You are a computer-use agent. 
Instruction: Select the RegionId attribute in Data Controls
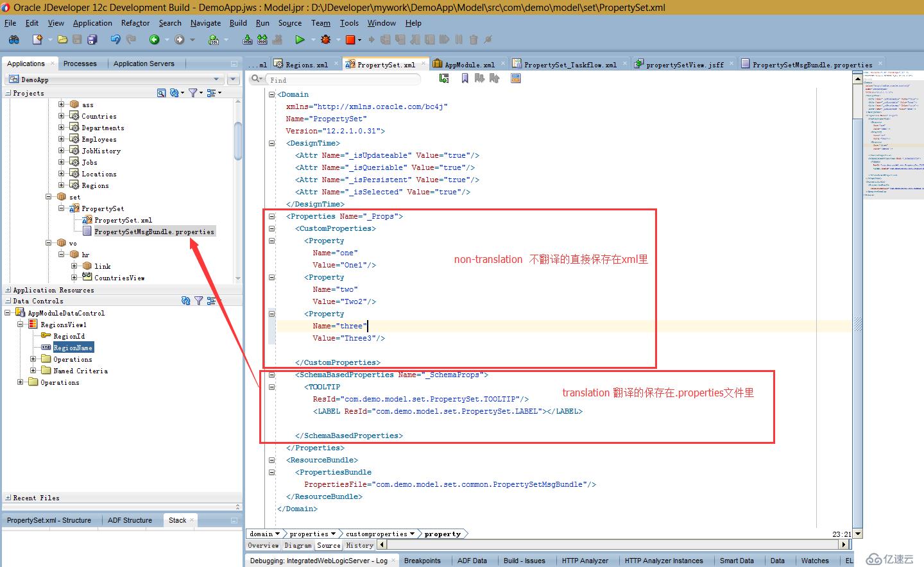click(69, 336)
